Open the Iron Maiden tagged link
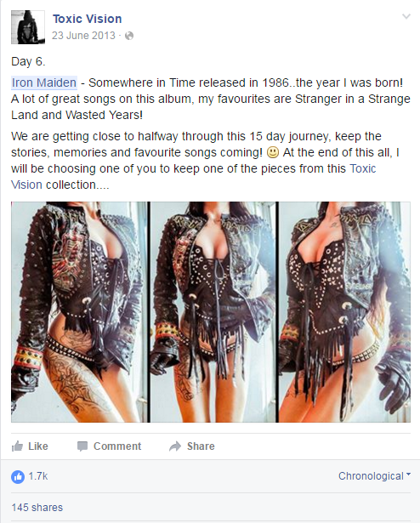Screen dimensions: 420x523 click(44, 82)
